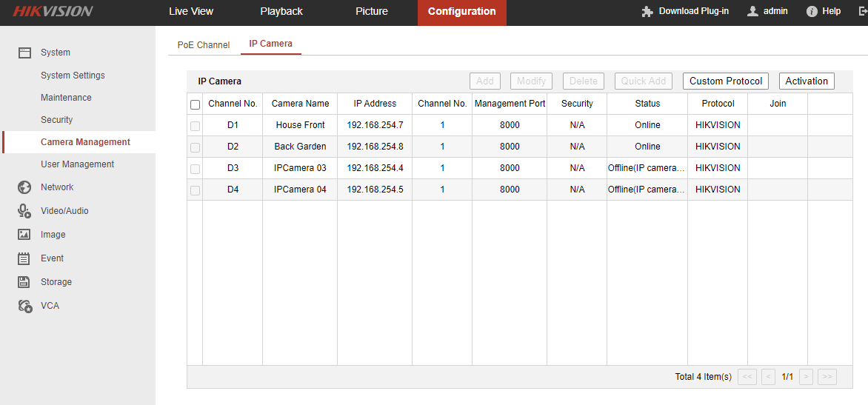Click the VCA icon in sidebar
Screen dimensions: 868x405
pos(24,306)
